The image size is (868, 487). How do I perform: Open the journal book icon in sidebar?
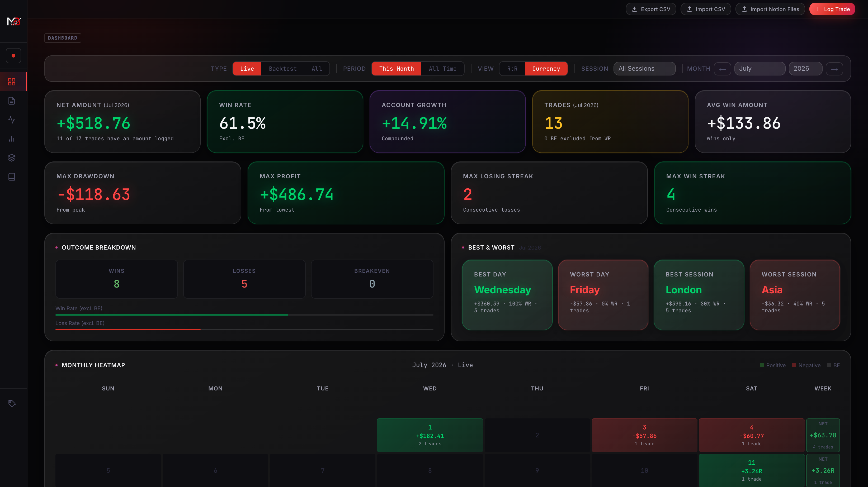coord(12,177)
